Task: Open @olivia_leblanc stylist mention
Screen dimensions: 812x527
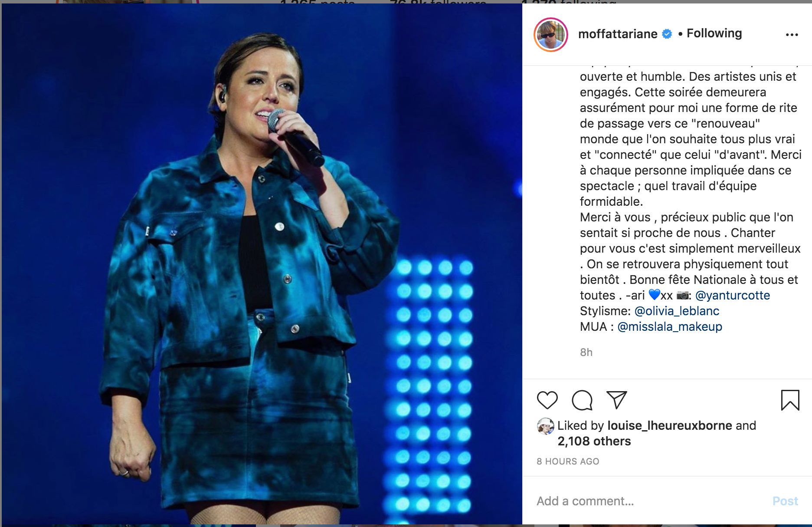Action: pyautogui.click(x=677, y=311)
